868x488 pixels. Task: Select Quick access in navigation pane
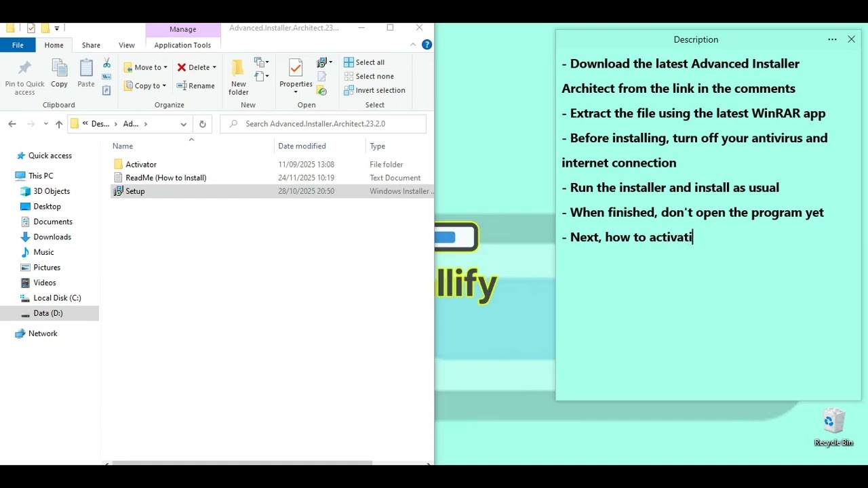[x=50, y=156]
